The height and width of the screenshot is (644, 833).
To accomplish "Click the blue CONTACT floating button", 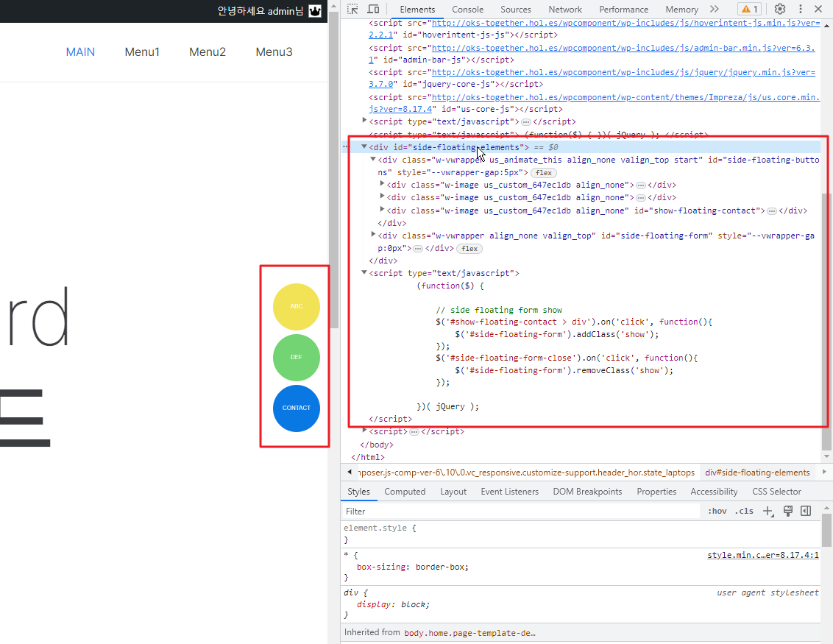I will point(297,408).
